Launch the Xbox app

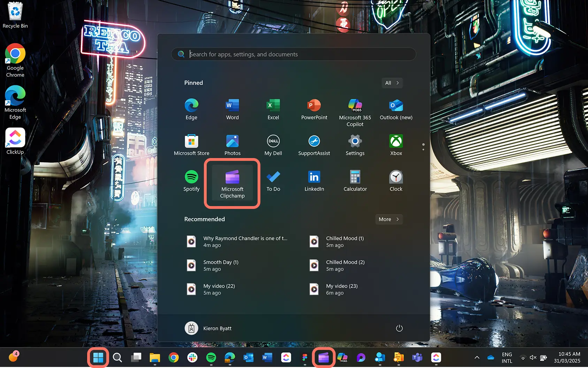click(396, 145)
